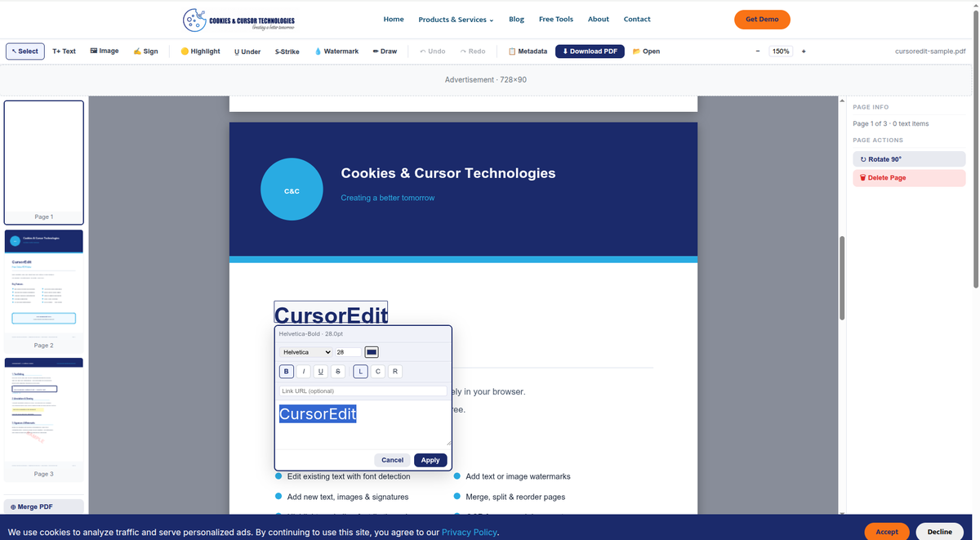Decline the cookies banner
Image resolution: width=980 pixels, height=540 pixels.
click(x=940, y=532)
